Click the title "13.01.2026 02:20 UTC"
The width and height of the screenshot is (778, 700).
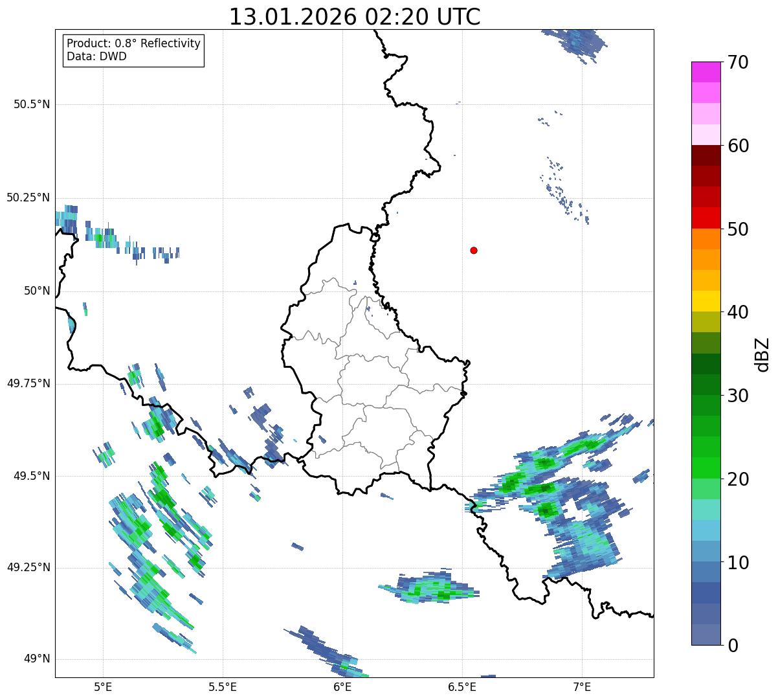(x=355, y=17)
